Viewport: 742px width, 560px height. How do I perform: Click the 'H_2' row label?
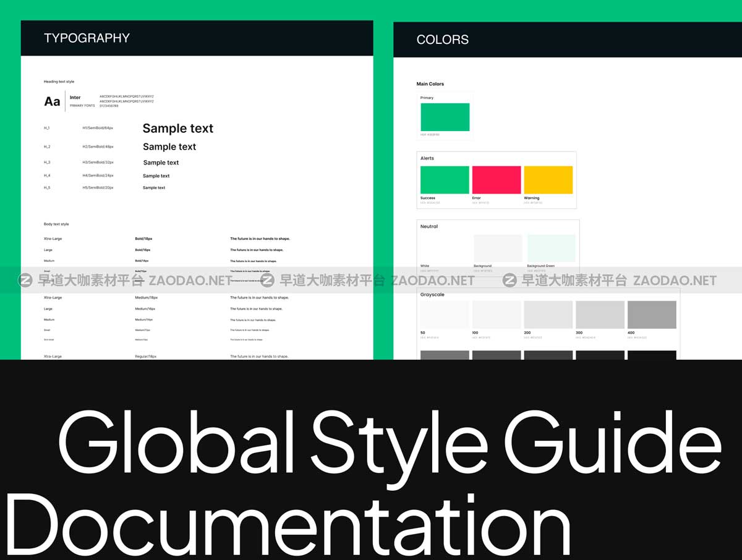click(47, 146)
